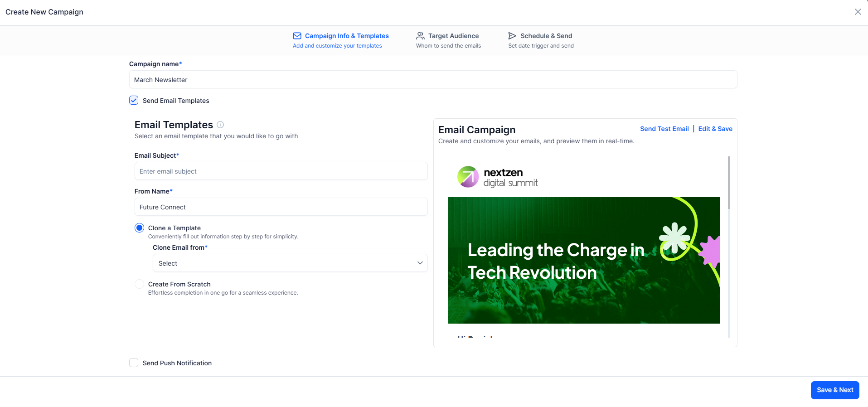This screenshot has height=407, width=868.
Task: Select the Clone a Template radio button
Action: [x=139, y=228]
